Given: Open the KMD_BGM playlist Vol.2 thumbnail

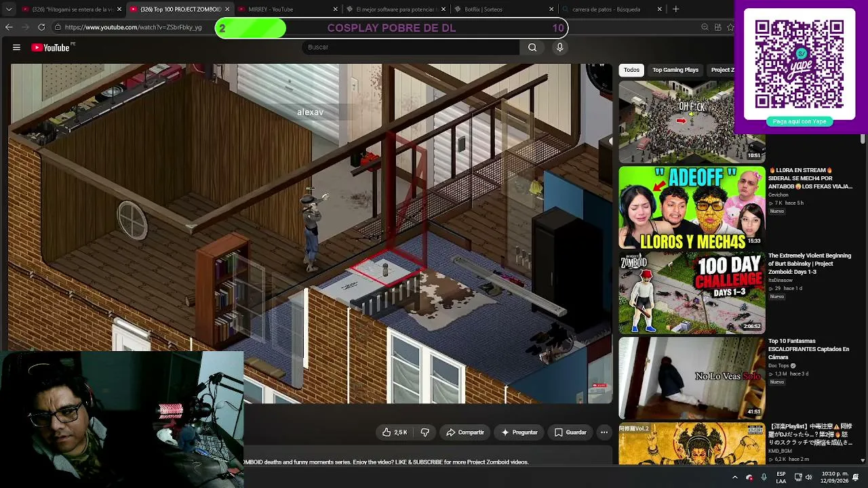Looking at the screenshot, I should click(x=692, y=444).
